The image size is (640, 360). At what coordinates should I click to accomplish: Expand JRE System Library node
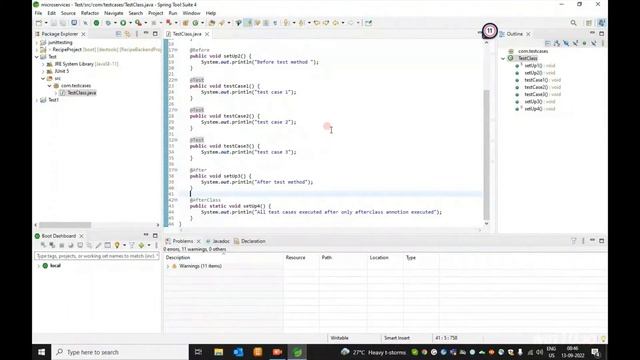tap(44, 64)
